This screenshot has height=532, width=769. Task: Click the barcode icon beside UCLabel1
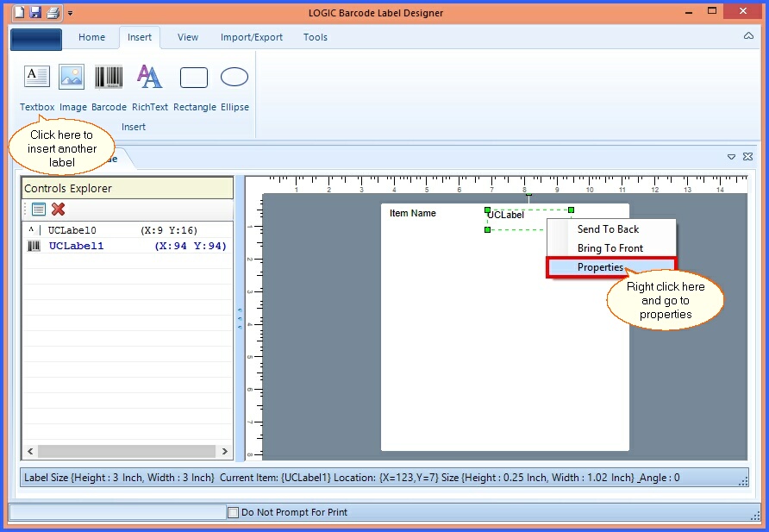pyautogui.click(x=34, y=246)
